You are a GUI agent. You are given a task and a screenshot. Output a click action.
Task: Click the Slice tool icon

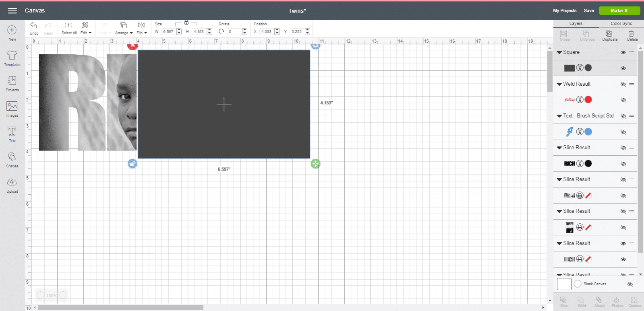pos(564,301)
